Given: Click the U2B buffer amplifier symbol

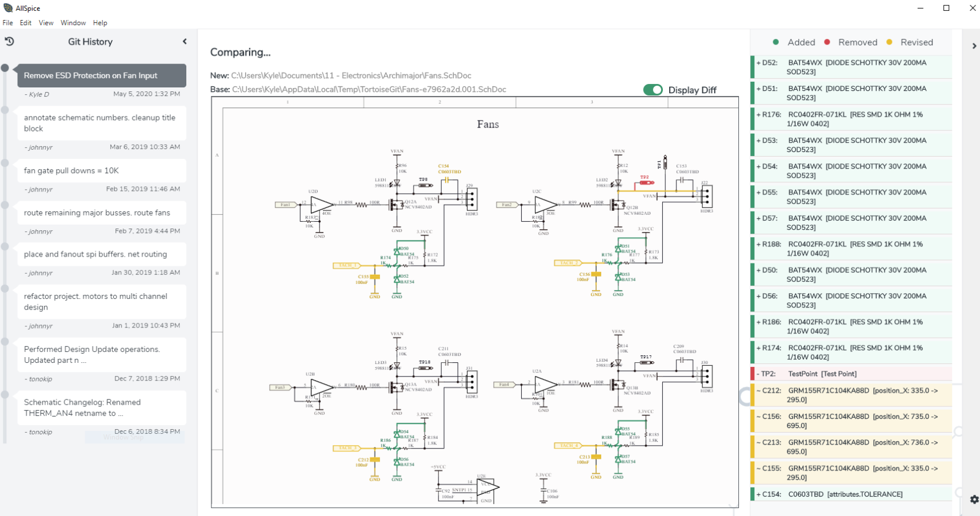Looking at the screenshot, I should click(x=322, y=387).
